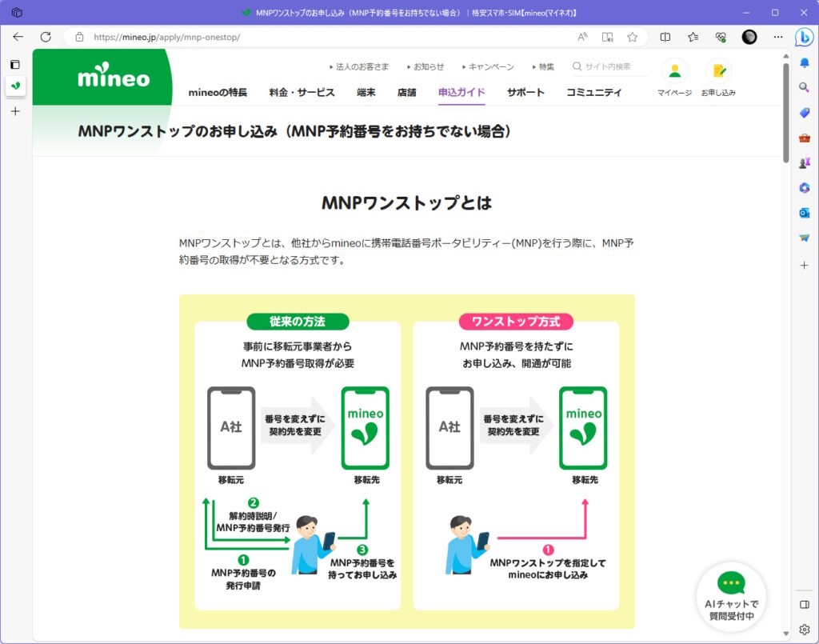
Task: Open the Read Aloud feature
Action: [x=582, y=37]
